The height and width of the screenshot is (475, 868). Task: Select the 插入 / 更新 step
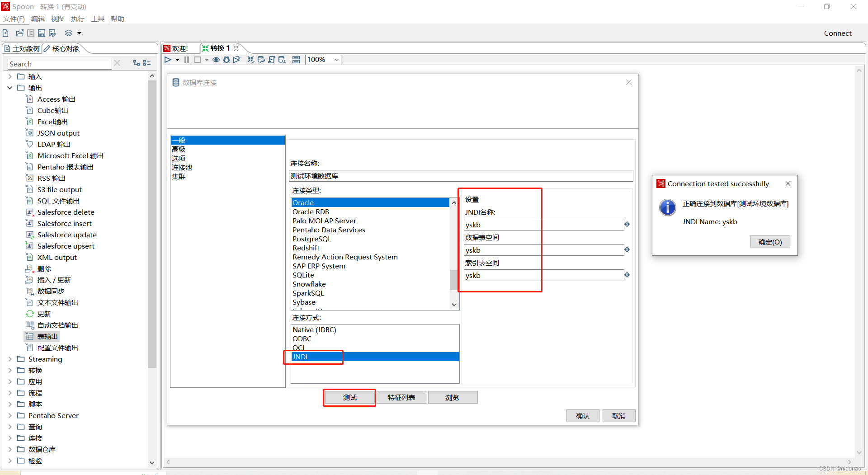[x=48, y=280]
